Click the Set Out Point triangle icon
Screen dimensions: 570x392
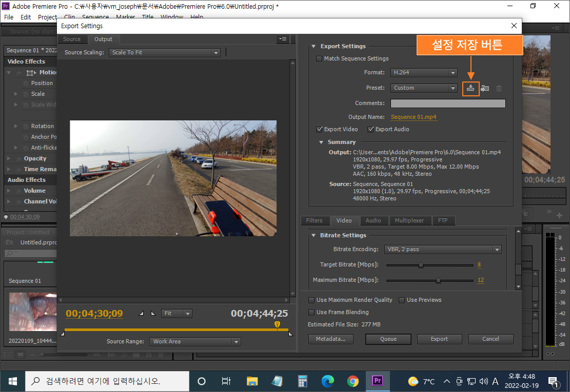[x=153, y=313]
